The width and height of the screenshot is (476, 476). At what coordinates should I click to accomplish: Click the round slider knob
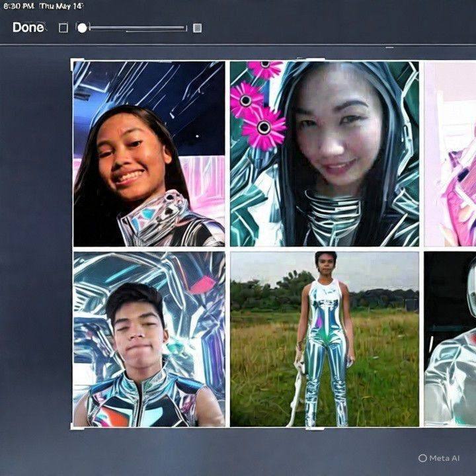[82, 28]
